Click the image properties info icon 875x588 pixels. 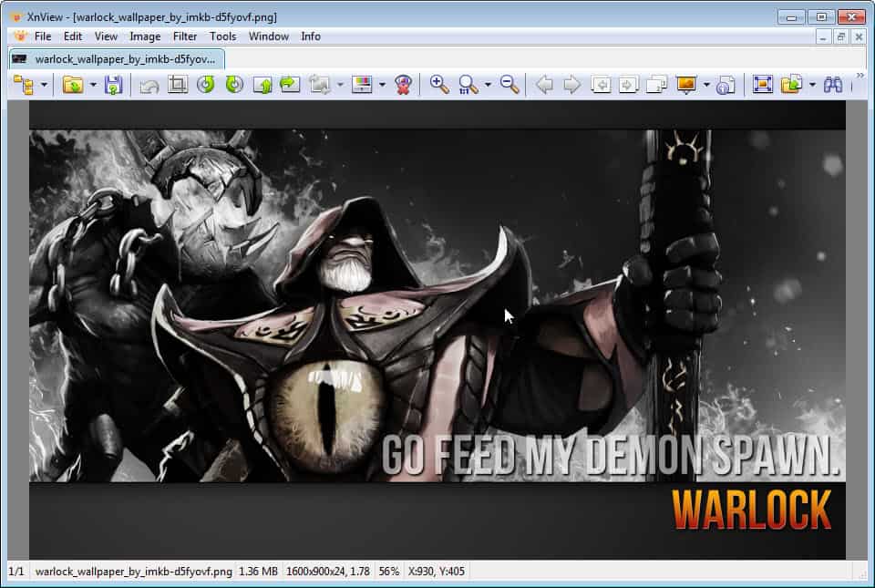pos(726,85)
